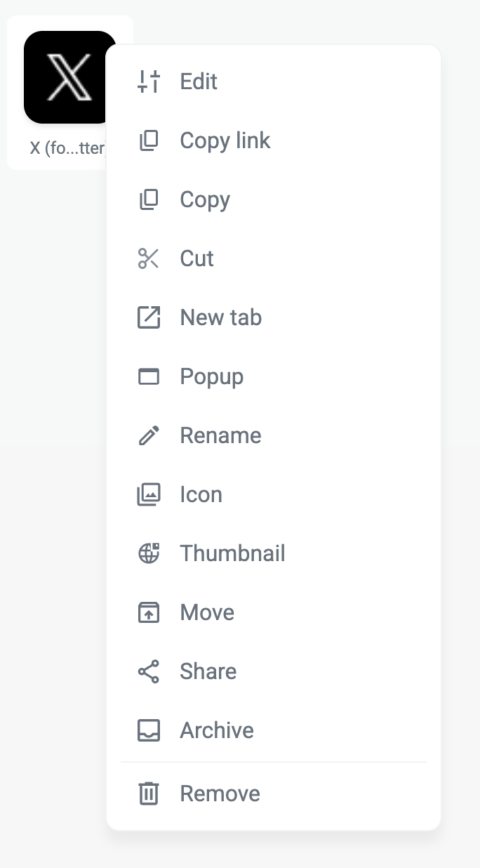Click the sliders icon beside Edit
The height and width of the screenshot is (868, 480).
(149, 82)
